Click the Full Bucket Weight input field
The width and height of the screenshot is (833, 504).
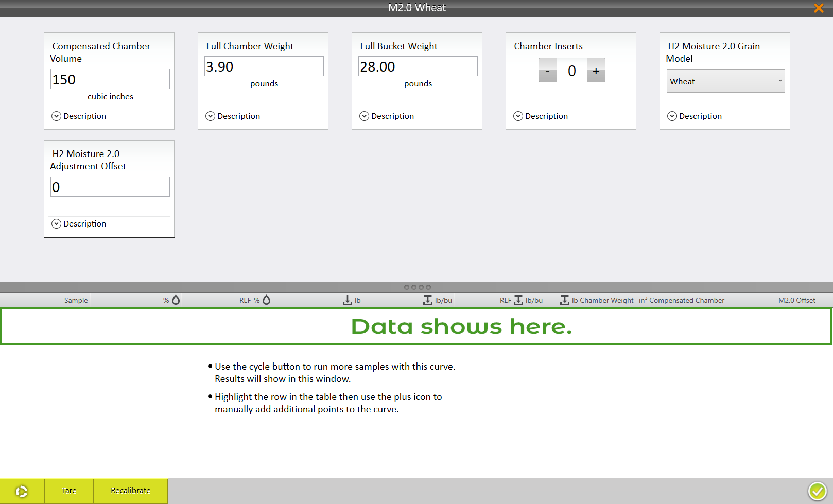coord(418,66)
